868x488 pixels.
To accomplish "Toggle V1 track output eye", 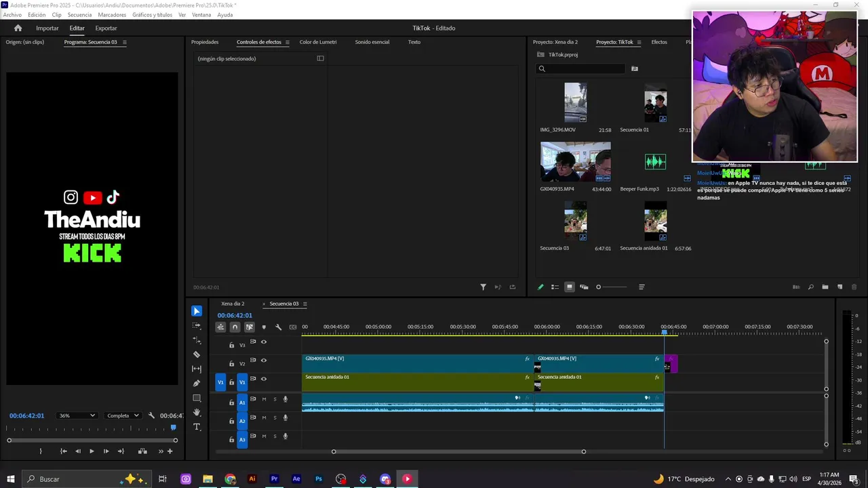I will tap(264, 379).
